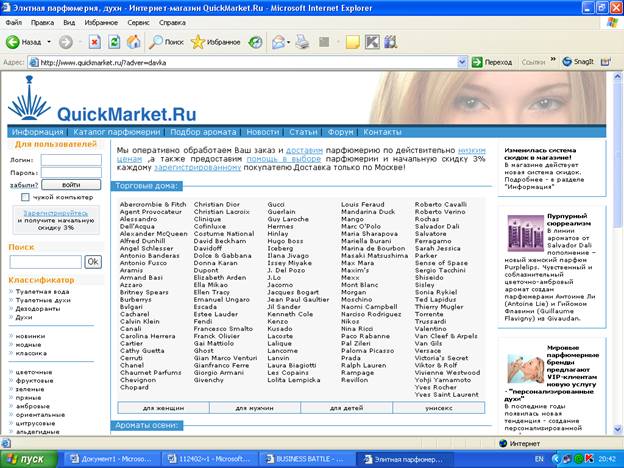Click the IE Back arrow icon
624x468 pixels.
click(13, 42)
